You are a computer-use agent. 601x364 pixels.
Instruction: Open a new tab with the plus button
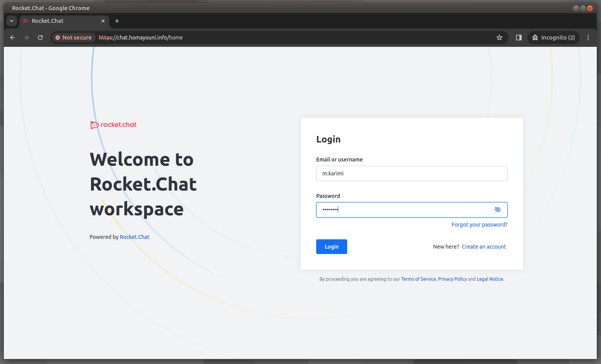point(117,21)
